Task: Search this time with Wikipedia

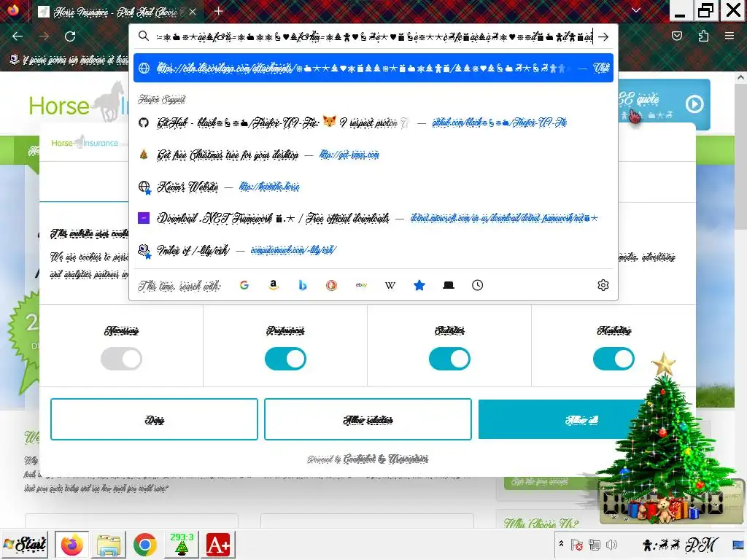Action: click(390, 285)
